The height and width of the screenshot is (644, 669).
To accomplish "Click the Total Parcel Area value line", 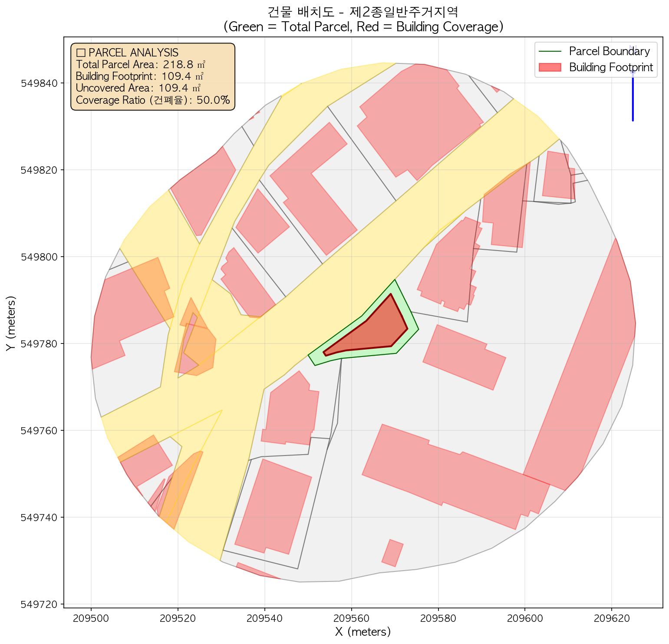I will point(140,65).
